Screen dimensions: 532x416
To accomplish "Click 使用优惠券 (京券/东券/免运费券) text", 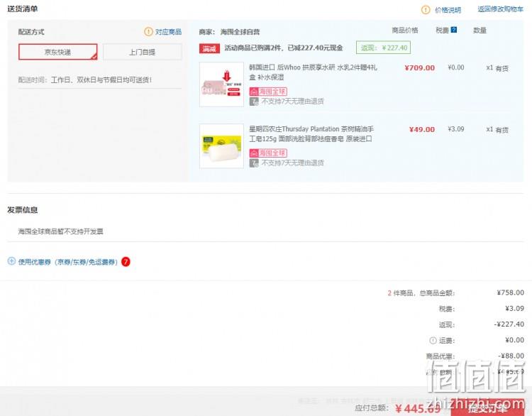I will click(x=68, y=262).
